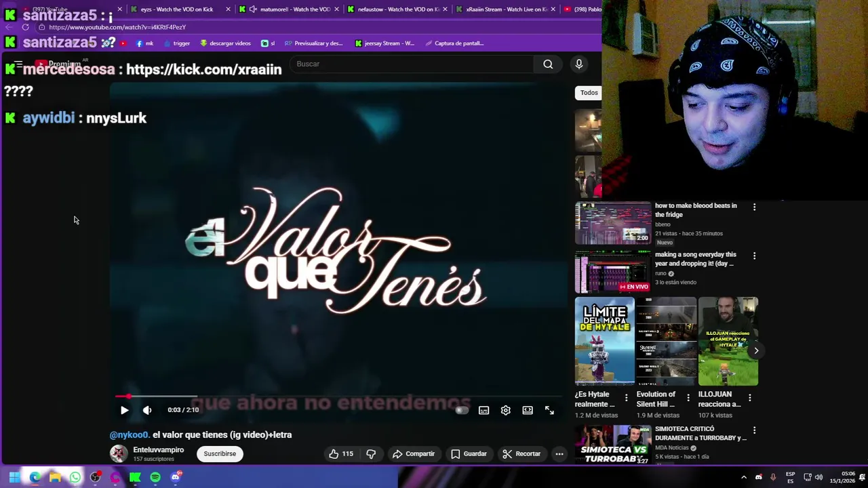
Task: Open the more actions ellipsis under the video
Action: (x=559, y=453)
